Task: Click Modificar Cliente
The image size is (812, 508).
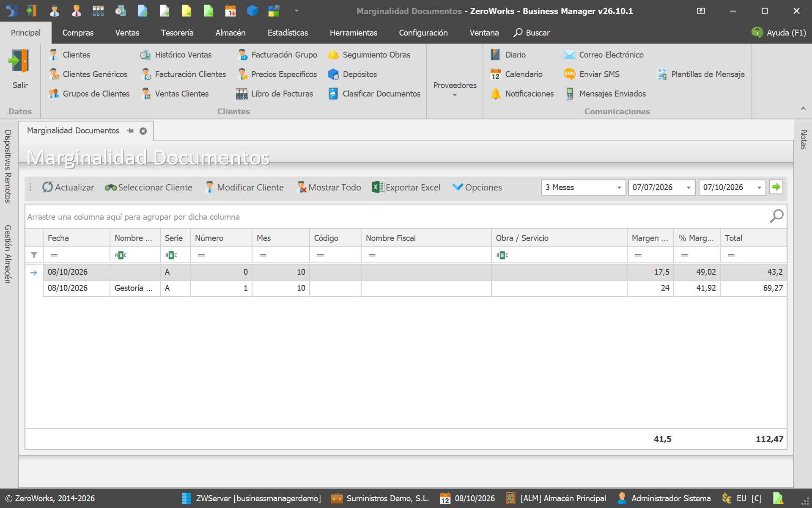Action: point(244,187)
